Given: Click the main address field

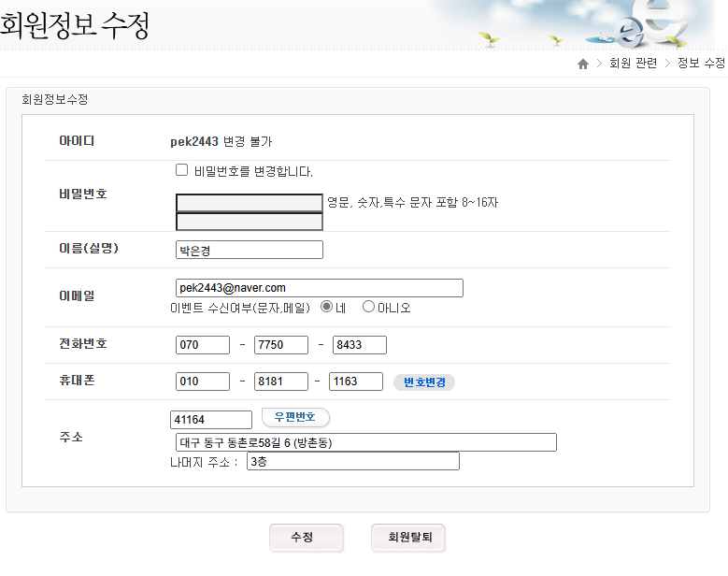Looking at the screenshot, I should point(365,442).
